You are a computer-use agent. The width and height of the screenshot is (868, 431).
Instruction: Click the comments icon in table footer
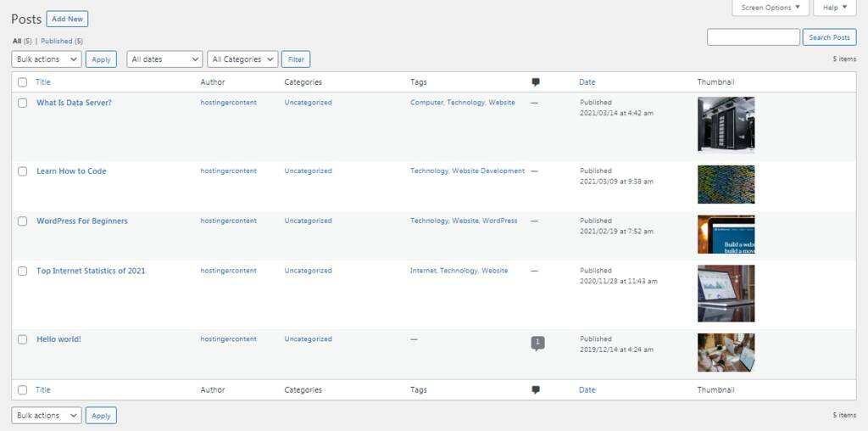[536, 390]
